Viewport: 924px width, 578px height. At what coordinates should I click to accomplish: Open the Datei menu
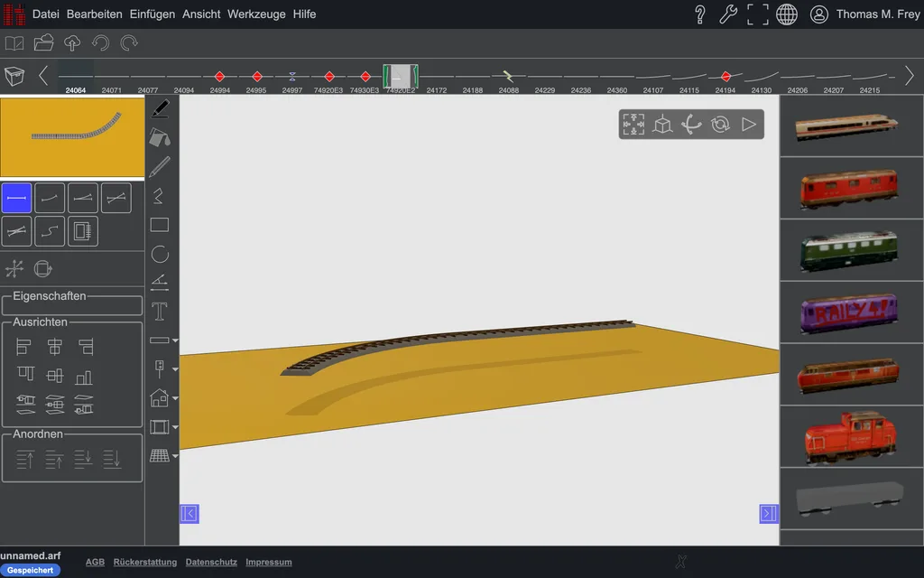45,14
